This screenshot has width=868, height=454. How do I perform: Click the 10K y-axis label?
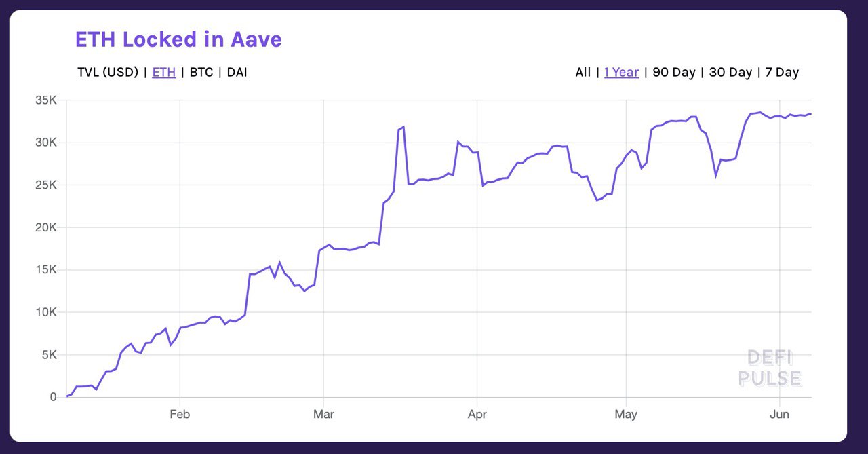pyautogui.click(x=46, y=312)
